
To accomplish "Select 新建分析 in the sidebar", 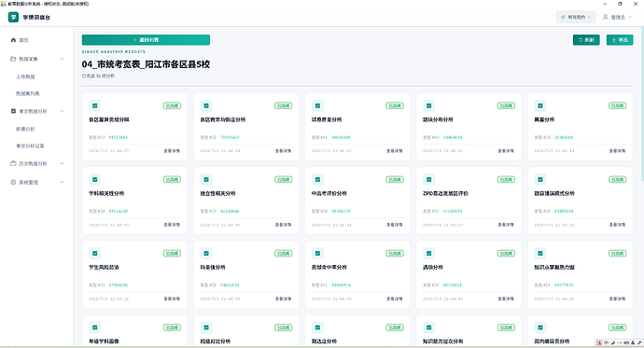I will point(25,129).
